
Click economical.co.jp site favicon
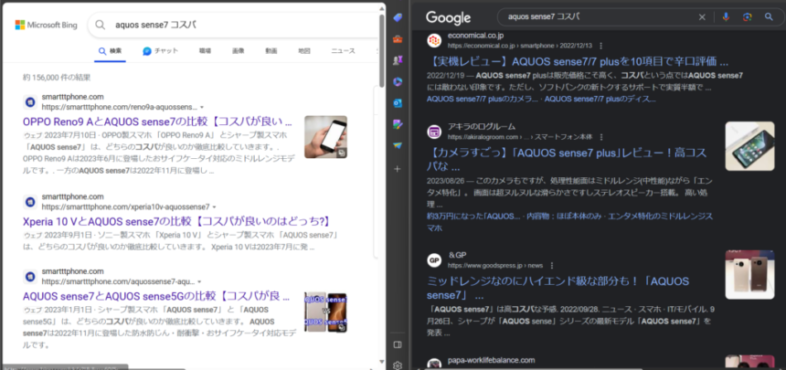(x=434, y=40)
